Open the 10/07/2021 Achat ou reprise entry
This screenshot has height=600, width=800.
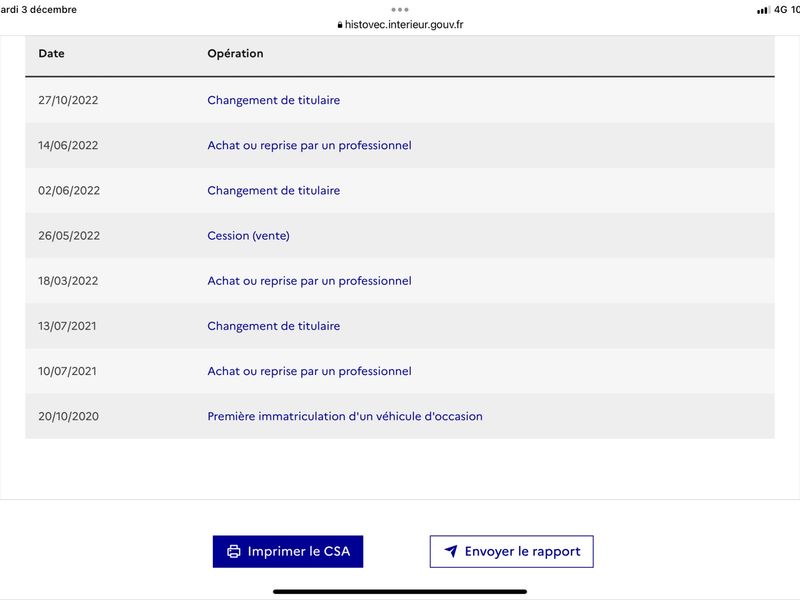click(309, 371)
